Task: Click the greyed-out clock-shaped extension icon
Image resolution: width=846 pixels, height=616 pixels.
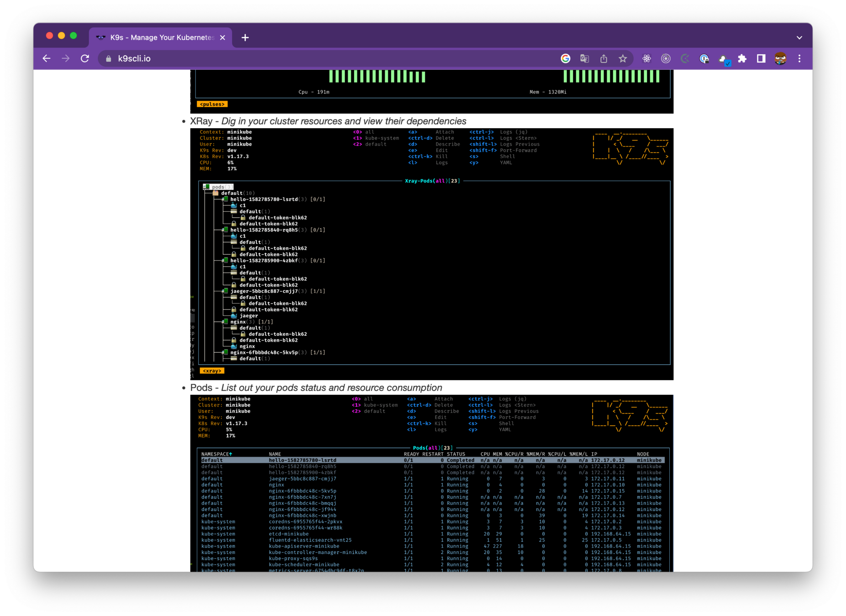Action: [685, 58]
